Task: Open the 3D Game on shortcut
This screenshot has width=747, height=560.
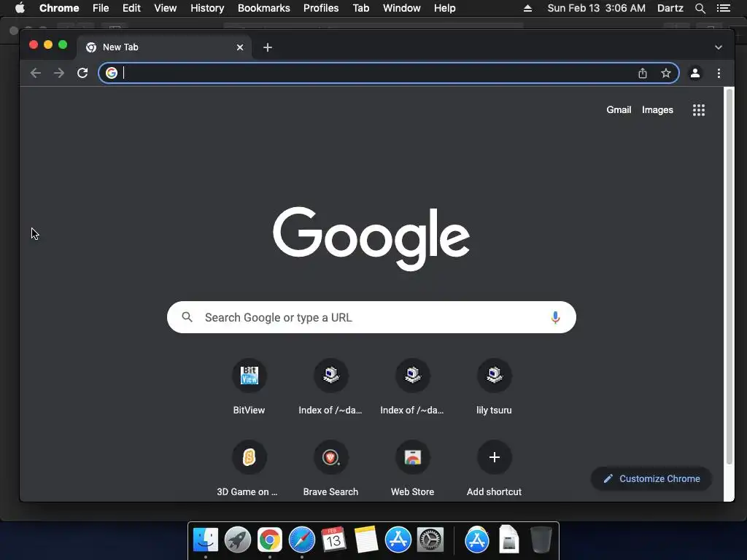Action: pyautogui.click(x=249, y=457)
